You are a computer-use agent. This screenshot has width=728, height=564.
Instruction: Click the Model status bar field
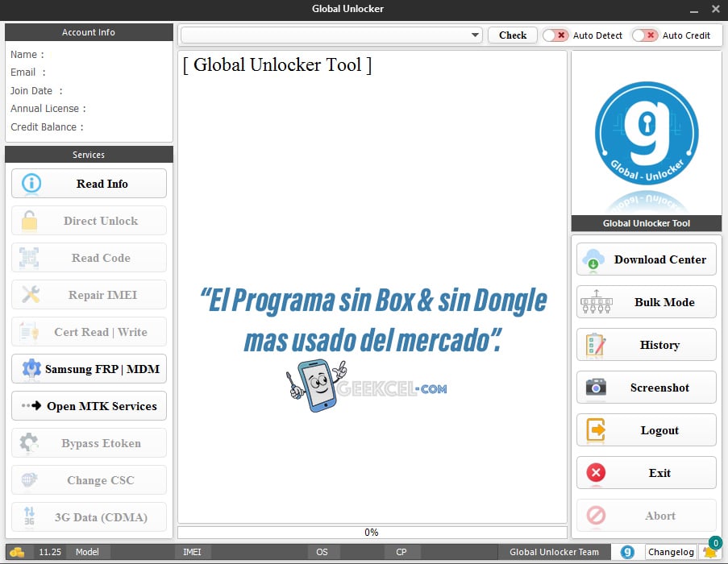point(87,552)
